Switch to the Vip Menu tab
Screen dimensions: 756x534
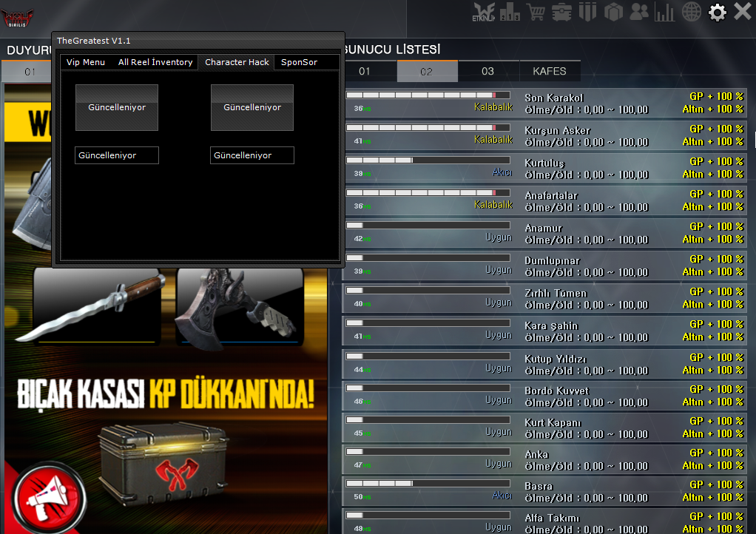86,62
